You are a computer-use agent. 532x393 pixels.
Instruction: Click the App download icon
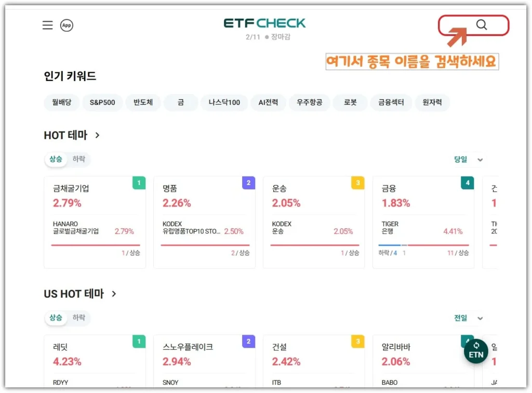coord(66,25)
